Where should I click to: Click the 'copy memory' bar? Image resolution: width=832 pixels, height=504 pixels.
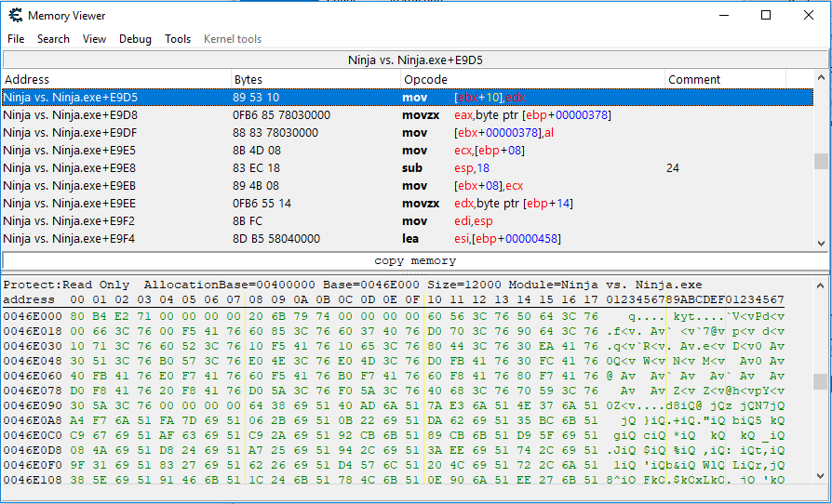pos(415,260)
